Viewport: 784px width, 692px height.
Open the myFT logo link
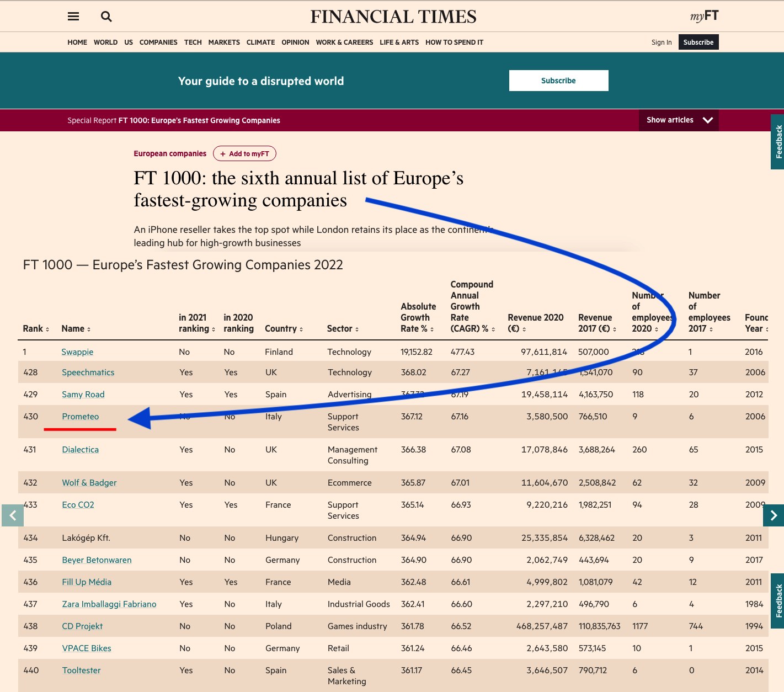[704, 16]
